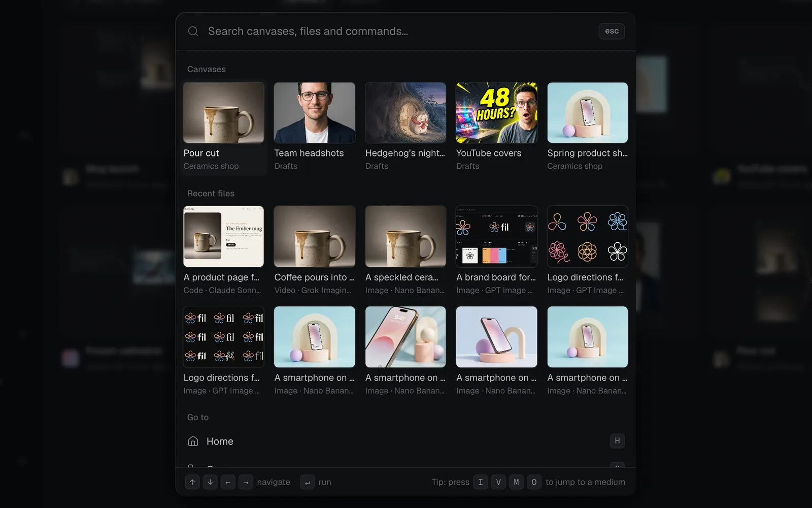Click the down arrow navigate key
This screenshot has width=812, height=508.
210,482
